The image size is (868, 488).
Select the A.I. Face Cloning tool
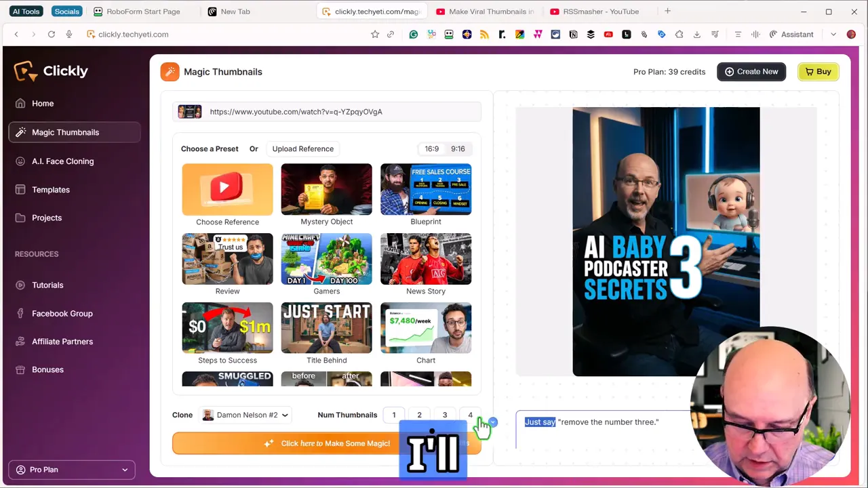[x=62, y=161]
